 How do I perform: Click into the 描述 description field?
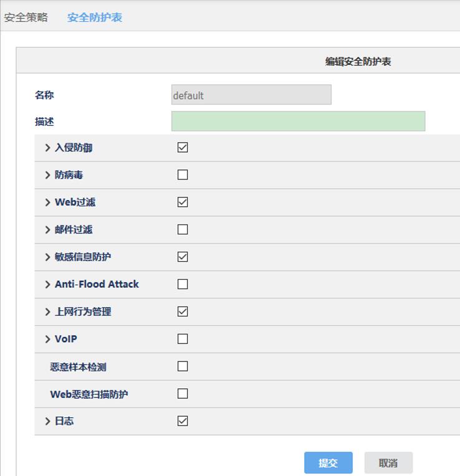298,121
